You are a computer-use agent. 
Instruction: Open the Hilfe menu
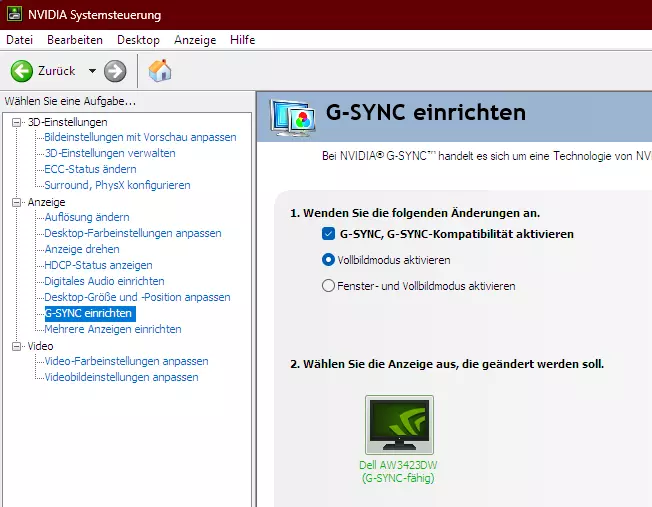[242, 40]
